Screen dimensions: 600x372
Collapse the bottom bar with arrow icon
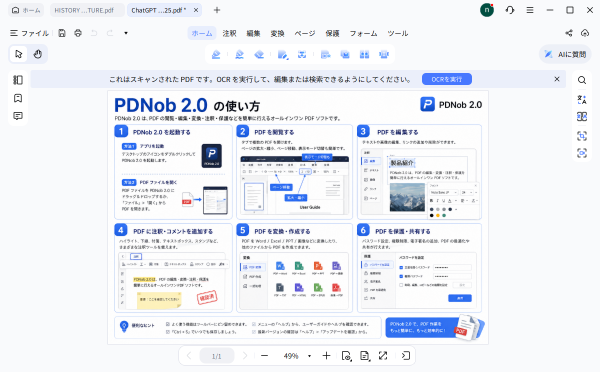click(x=406, y=356)
